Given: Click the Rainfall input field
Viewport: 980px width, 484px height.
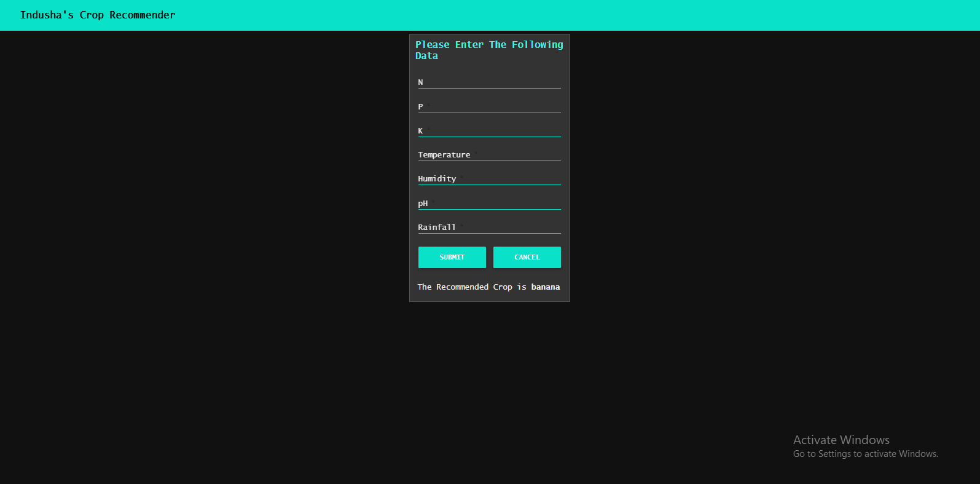Looking at the screenshot, I should [489, 227].
